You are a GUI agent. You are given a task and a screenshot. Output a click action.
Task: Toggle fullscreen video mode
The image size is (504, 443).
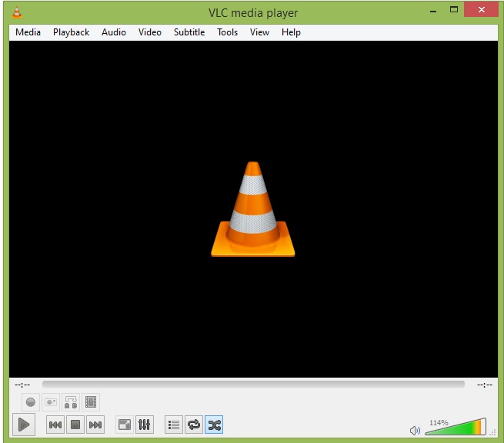(x=125, y=425)
